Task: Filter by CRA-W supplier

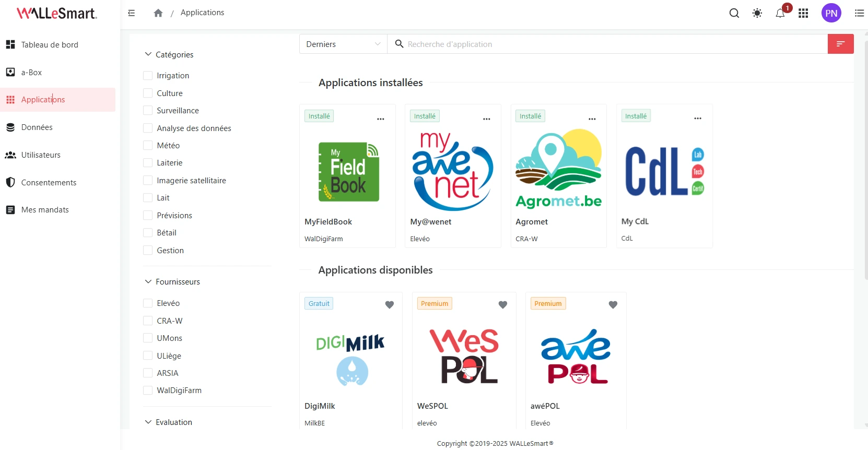Action: (148, 321)
